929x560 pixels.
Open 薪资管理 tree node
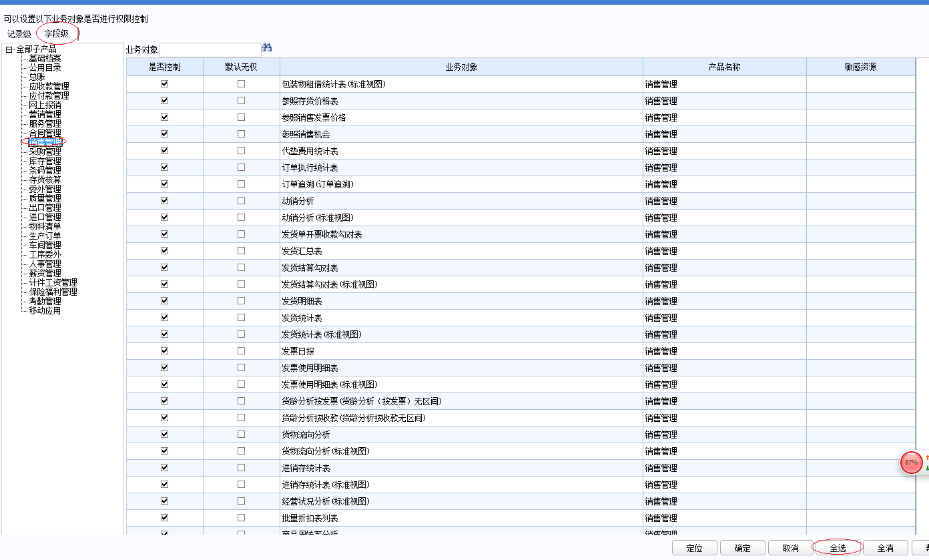tap(45, 273)
